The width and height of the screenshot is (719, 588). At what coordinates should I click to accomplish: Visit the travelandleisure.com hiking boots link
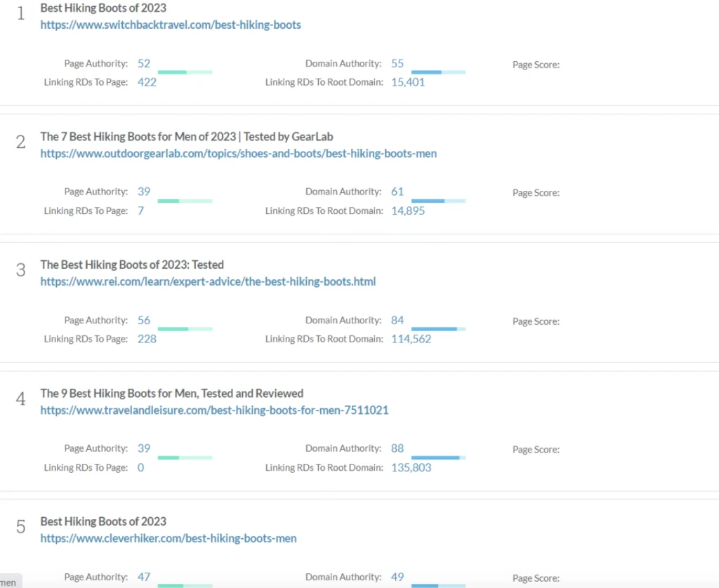pos(214,410)
